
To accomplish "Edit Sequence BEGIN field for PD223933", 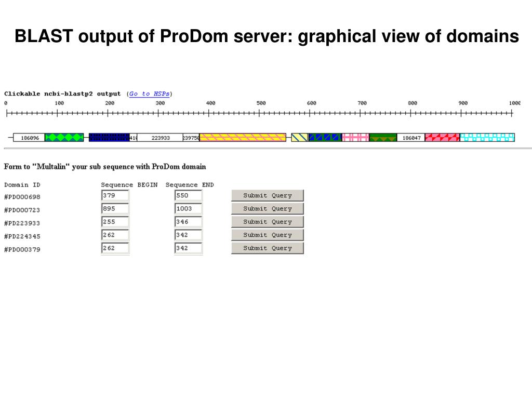I will coord(115,222).
